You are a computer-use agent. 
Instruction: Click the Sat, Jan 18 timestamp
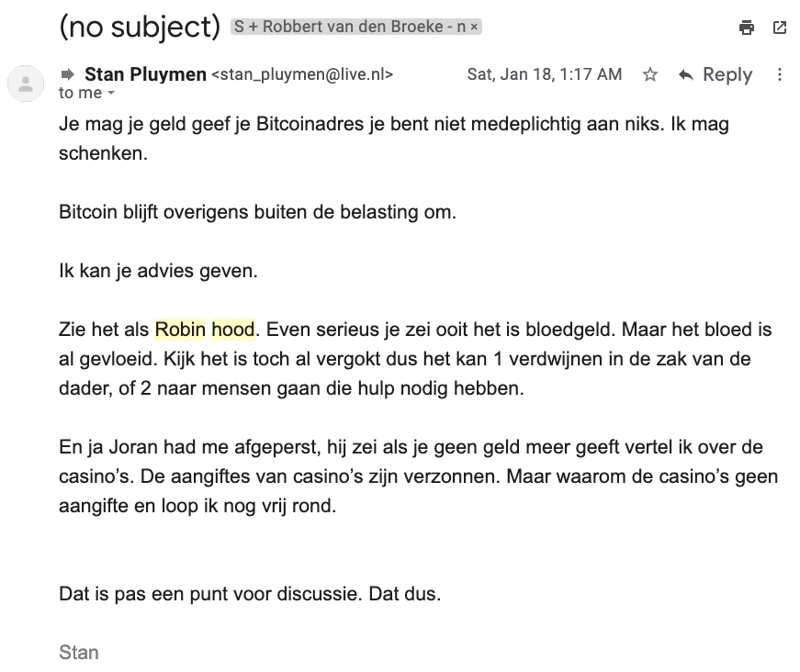[545, 75]
